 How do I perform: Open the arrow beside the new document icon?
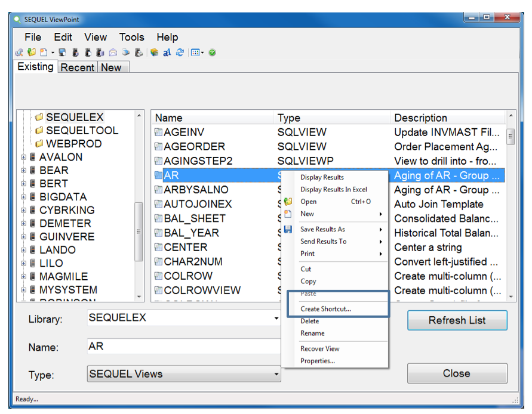pyautogui.click(x=53, y=52)
